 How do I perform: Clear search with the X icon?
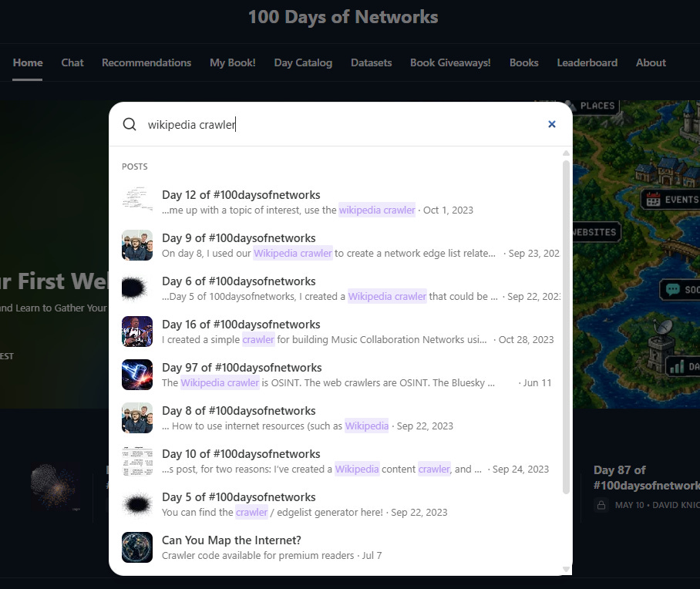click(552, 124)
